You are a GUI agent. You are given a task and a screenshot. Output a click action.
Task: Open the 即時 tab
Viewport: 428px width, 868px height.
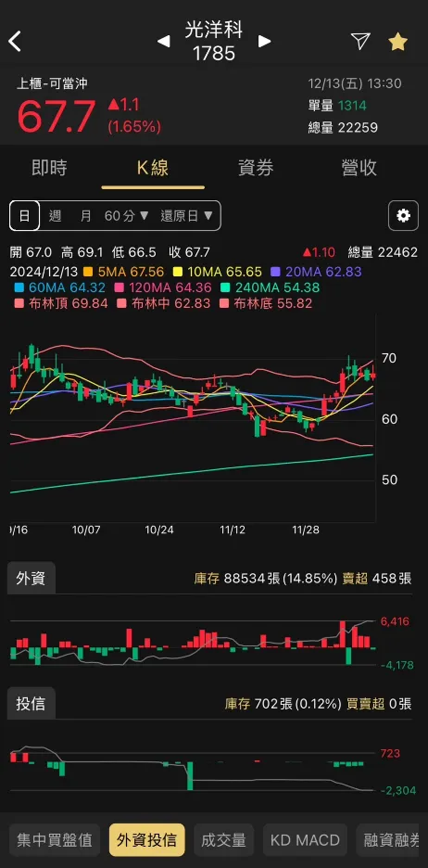click(49, 168)
